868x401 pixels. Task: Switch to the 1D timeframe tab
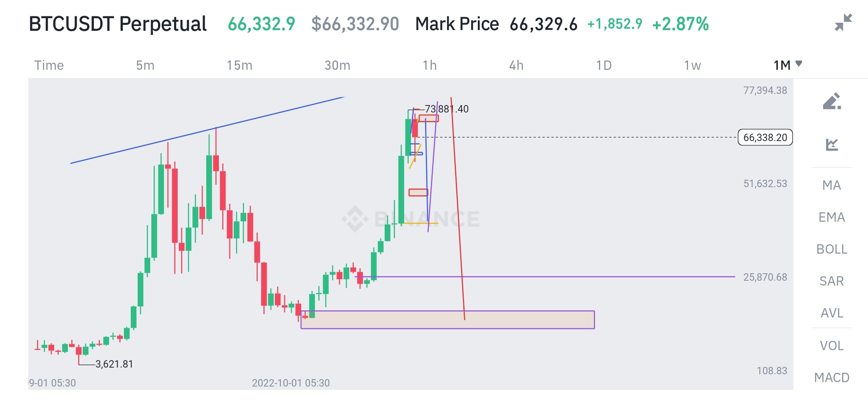pos(604,65)
